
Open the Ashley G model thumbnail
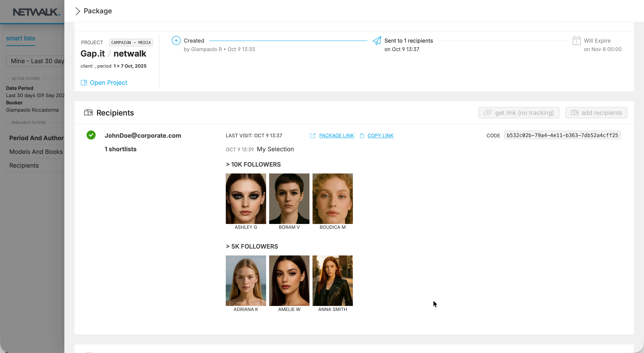[246, 199]
